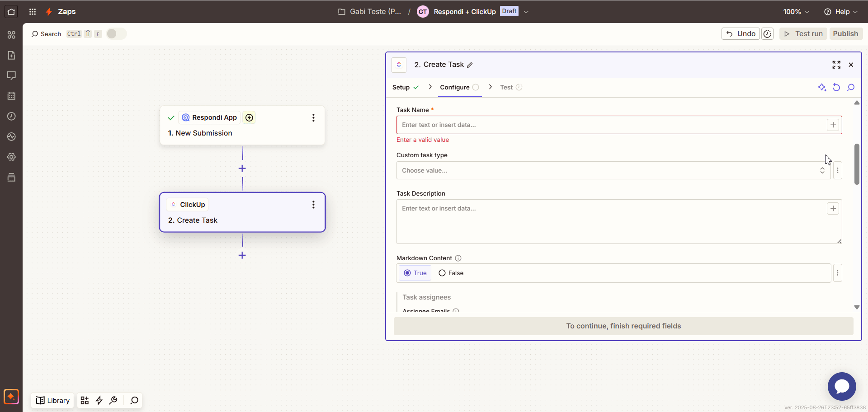The height and width of the screenshot is (412, 868).
Task: Rename step with the pencil icon
Action: [x=470, y=65]
